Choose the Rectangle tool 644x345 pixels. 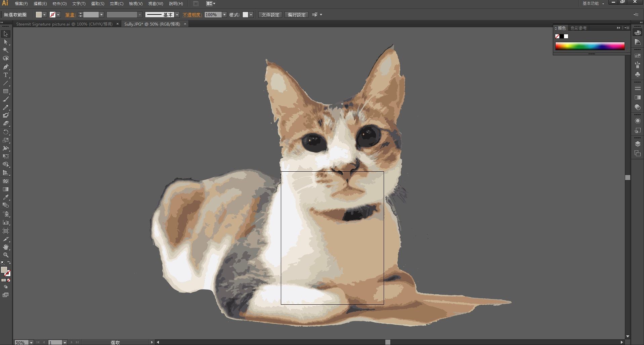[6, 91]
